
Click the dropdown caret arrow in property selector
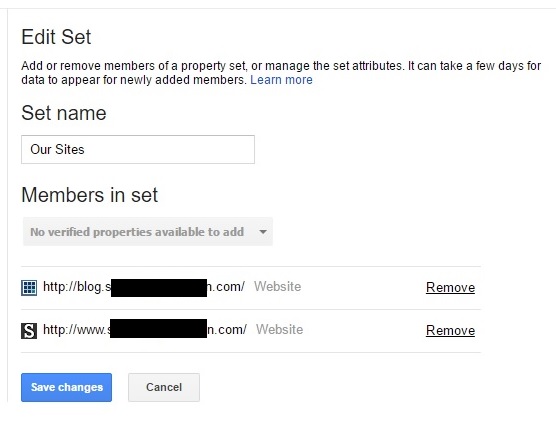(263, 232)
